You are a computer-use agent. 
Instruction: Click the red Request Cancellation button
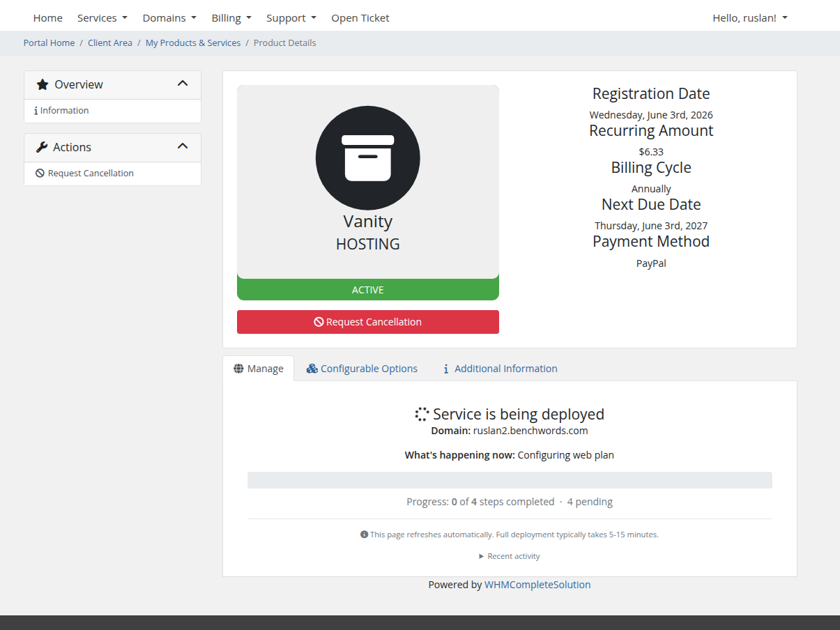[x=368, y=322]
